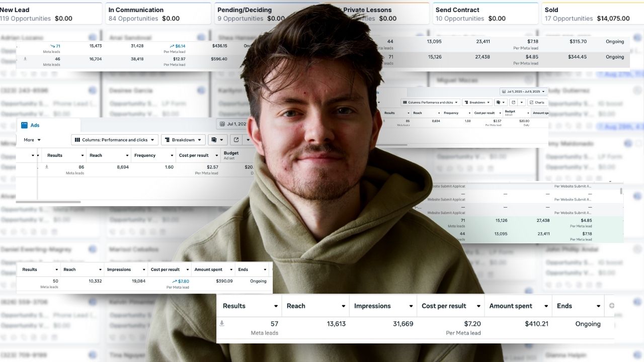Viewport: 644px width, 362px height.
Task: Click the 10,332 reach value
Action: [x=95, y=281]
